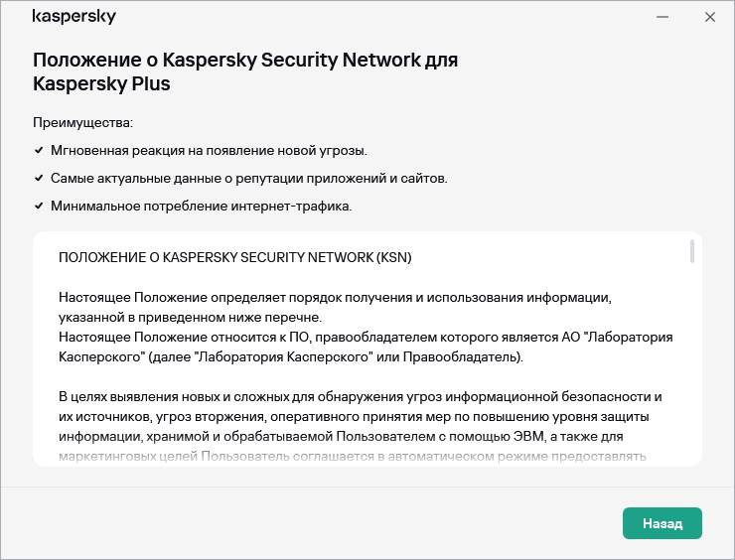Grab the agreement text scrollbar thumb
Viewport: 735px width, 560px height.
pos(691,251)
